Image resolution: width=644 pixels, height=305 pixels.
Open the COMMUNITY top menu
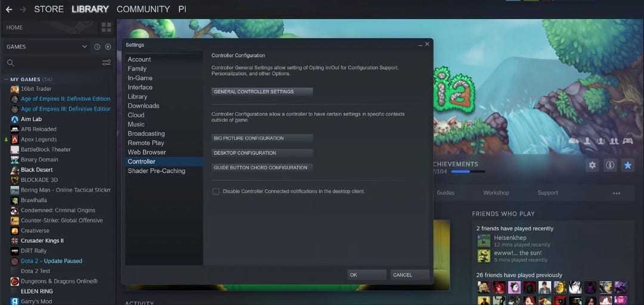point(143,9)
